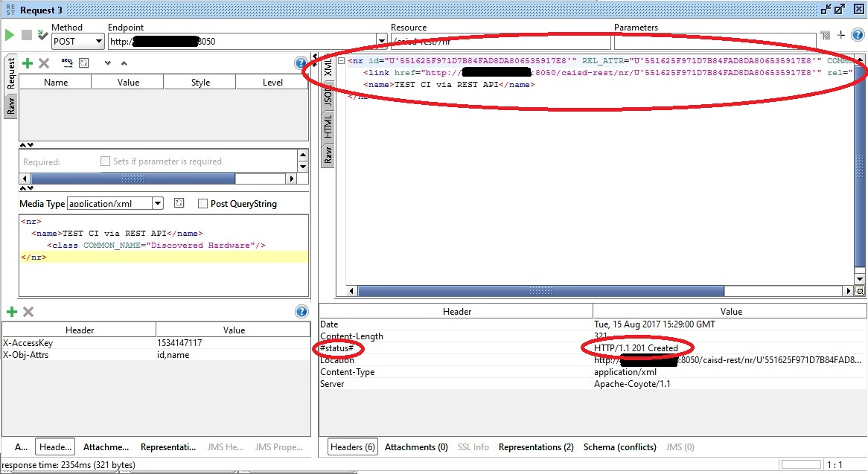This screenshot has height=474, width=868.
Task: Open the response Headers (6) tab
Action: click(x=353, y=447)
